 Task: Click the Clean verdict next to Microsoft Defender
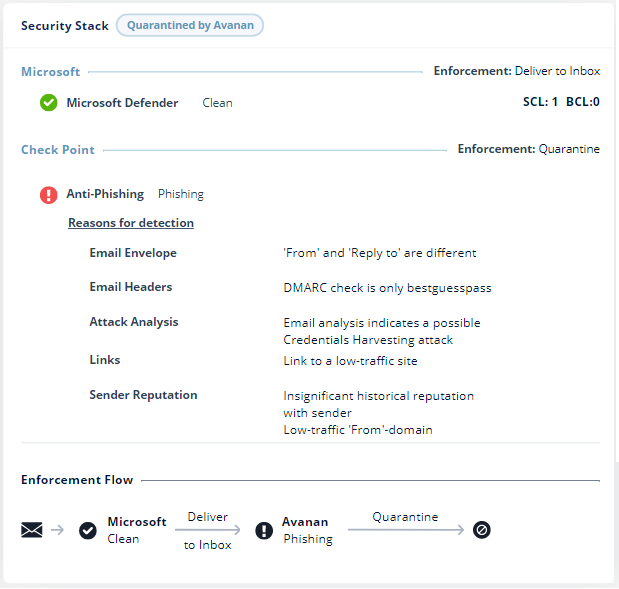(218, 103)
